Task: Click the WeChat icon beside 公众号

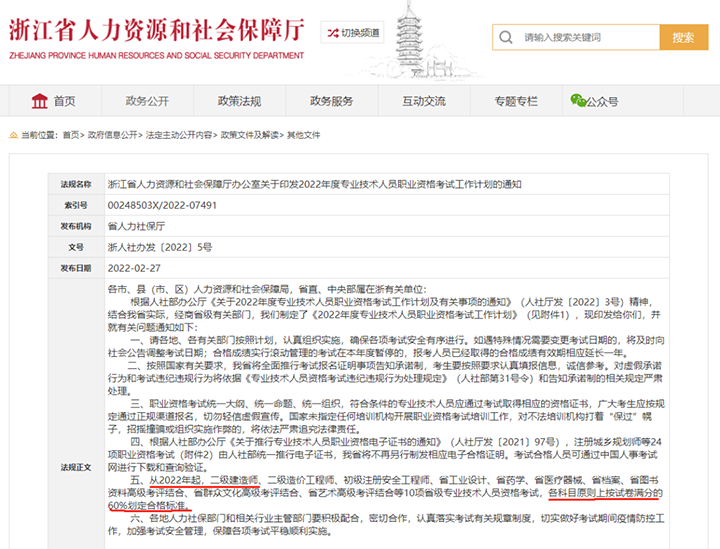Action: (x=578, y=100)
